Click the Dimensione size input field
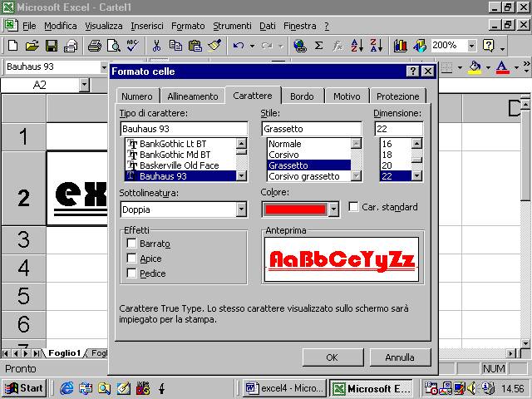532x399 pixels. click(x=399, y=129)
